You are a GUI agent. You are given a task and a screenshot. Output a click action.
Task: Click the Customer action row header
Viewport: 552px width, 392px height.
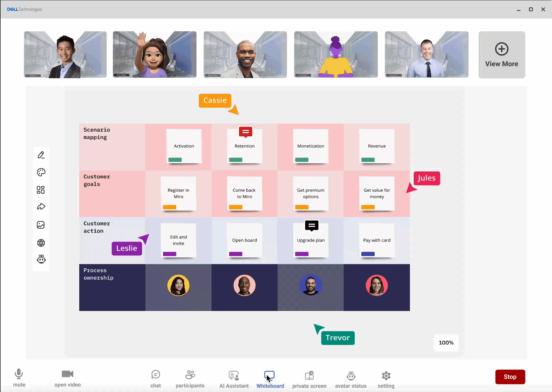[112, 241]
